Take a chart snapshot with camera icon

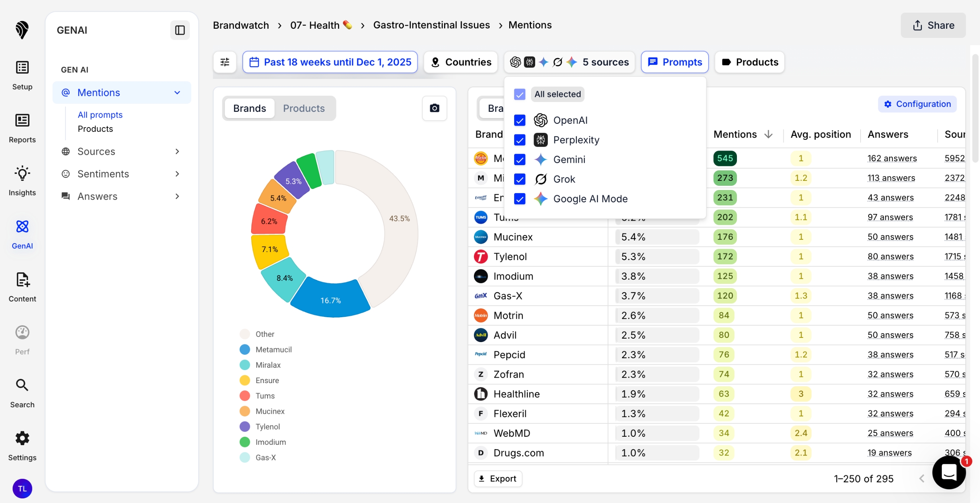point(434,108)
